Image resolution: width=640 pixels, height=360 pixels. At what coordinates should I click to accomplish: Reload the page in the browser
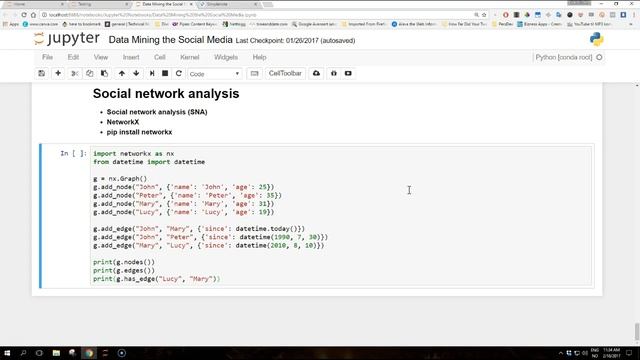click(24, 15)
